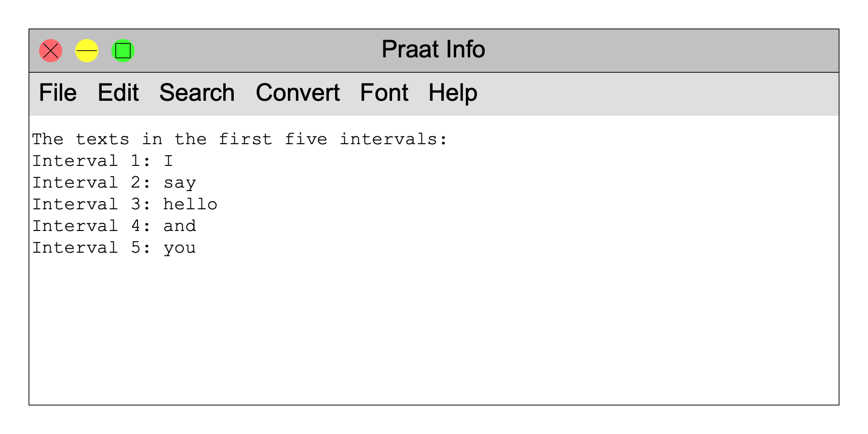Click empty area below Interval 5 text
The image size is (868, 434).
click(x=434, y=333)
